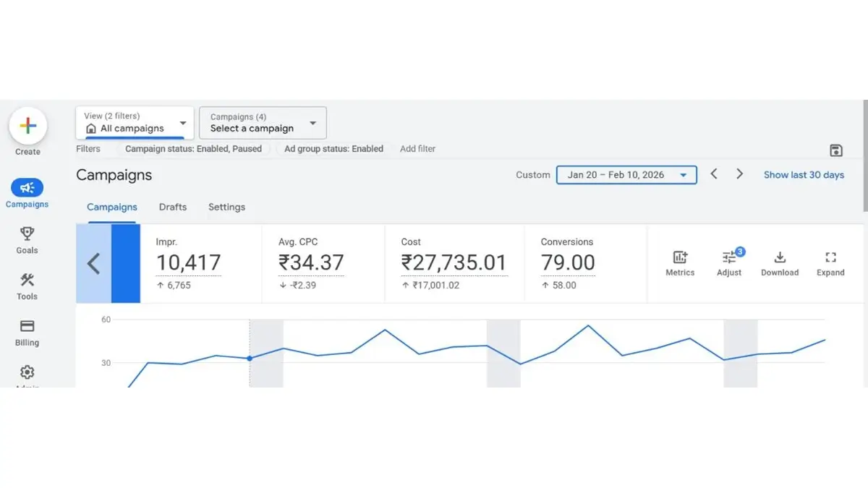
Task: Click the page vertical scrollbar
Action: (x=866, y=155)
